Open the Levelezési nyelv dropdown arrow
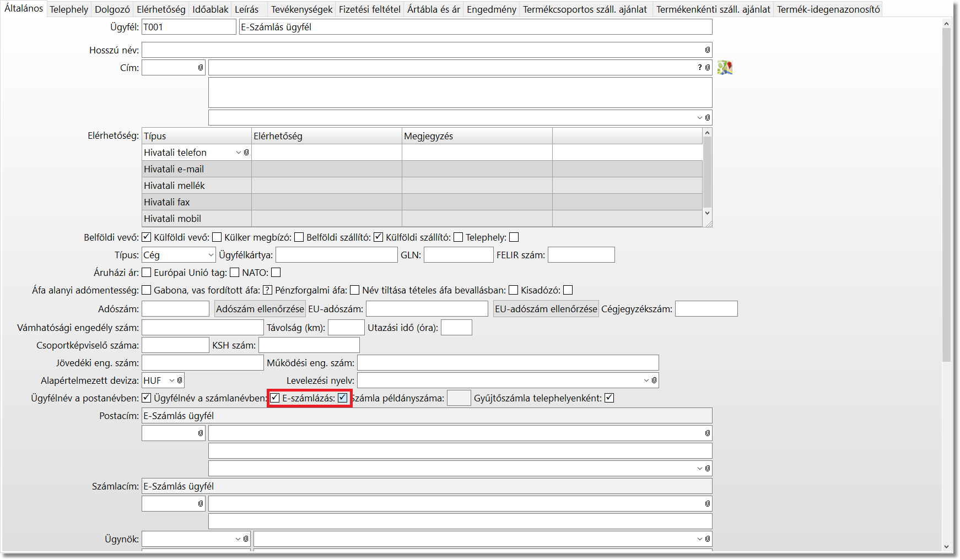Screen dimensions: 960x560 point(646,380)
